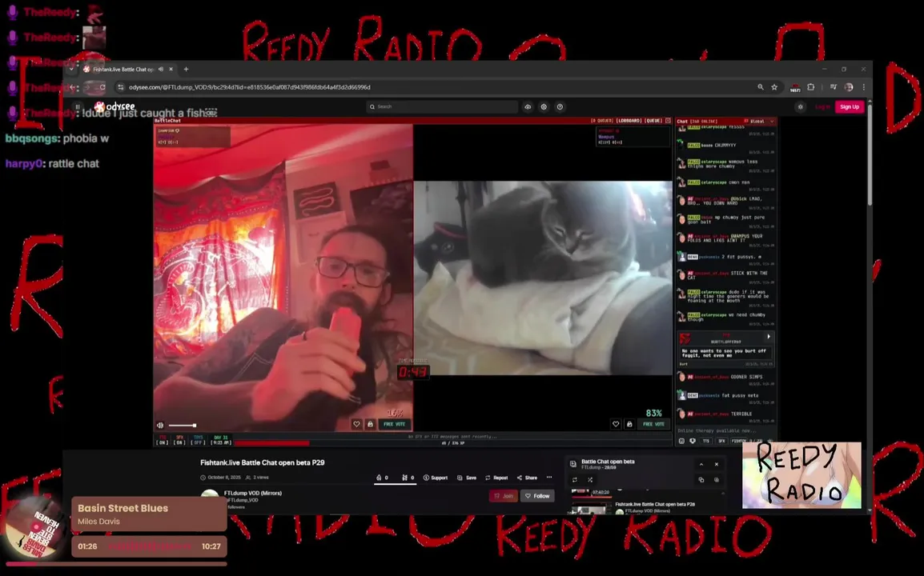The image size is (924, 576).
Task: Click the Share button
Action: pos(528,478)
